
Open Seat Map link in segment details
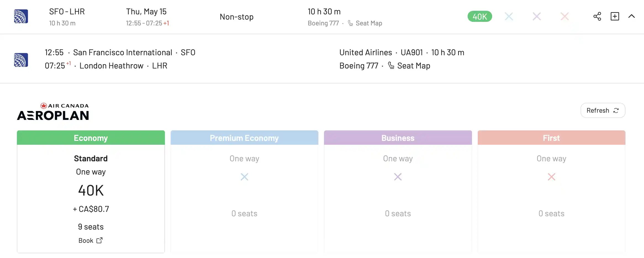click(413, 66)
